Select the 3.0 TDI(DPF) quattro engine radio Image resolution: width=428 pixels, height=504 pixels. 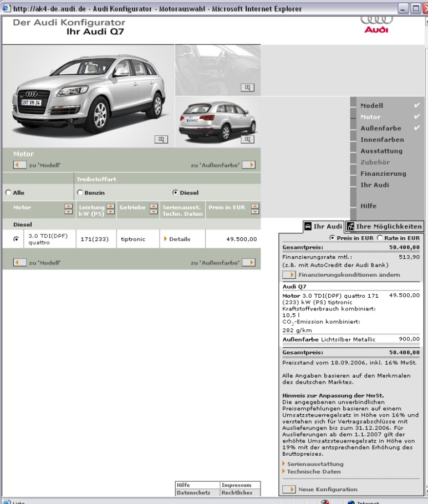click(x=16, y=239)
